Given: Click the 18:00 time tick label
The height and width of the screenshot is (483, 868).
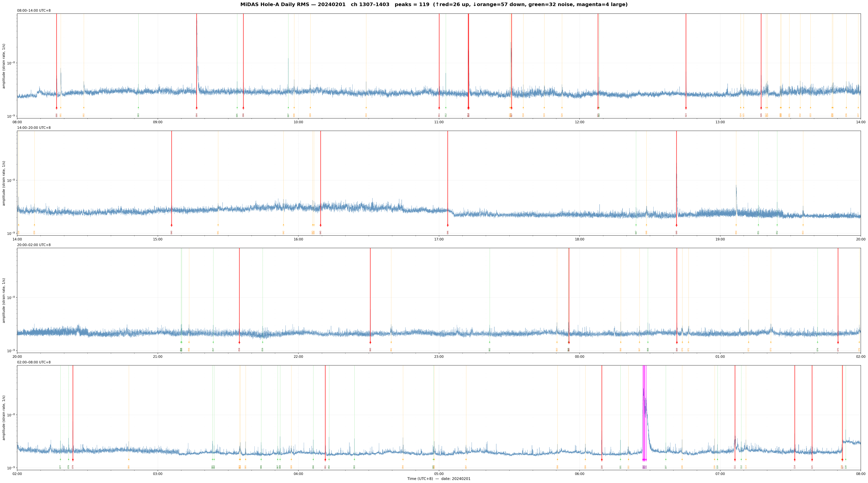Looking at the screenshot, I should [x=580, y=239].
